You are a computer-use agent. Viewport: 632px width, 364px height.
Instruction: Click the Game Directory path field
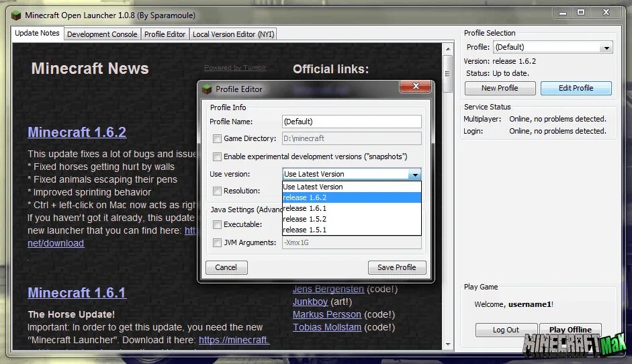(351, 138)
